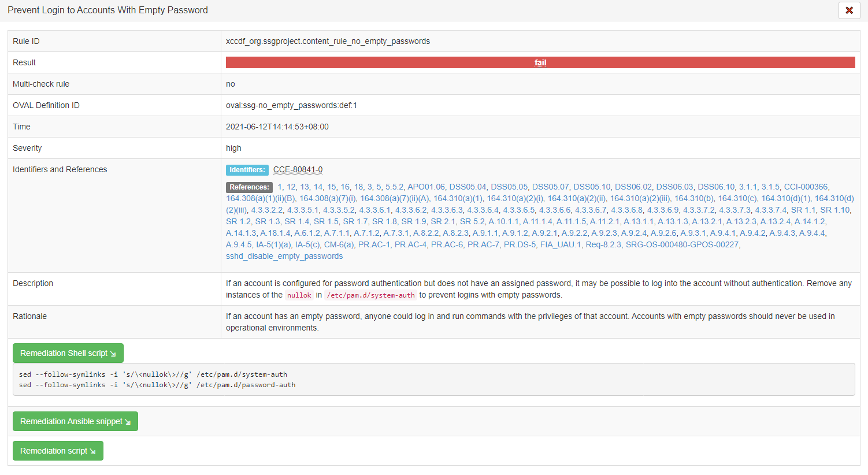The width and height of the screenshot is (868, 475).
Task: Open reference link DSS06.03
Action: point(674,187)
